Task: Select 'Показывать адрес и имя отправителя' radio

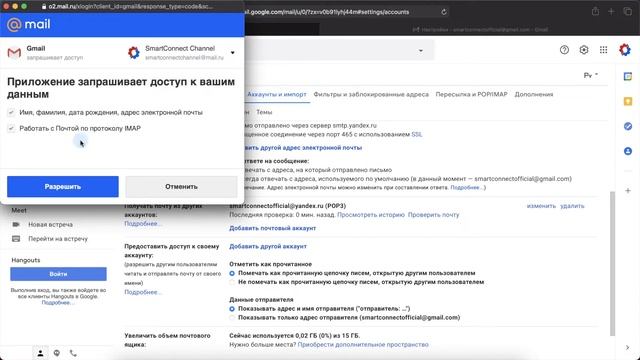Action: coord(232,309)
